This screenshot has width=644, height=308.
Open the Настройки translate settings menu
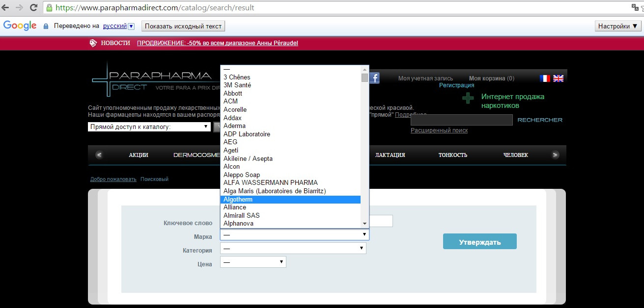pyautogui.click(x=617, y=26)
